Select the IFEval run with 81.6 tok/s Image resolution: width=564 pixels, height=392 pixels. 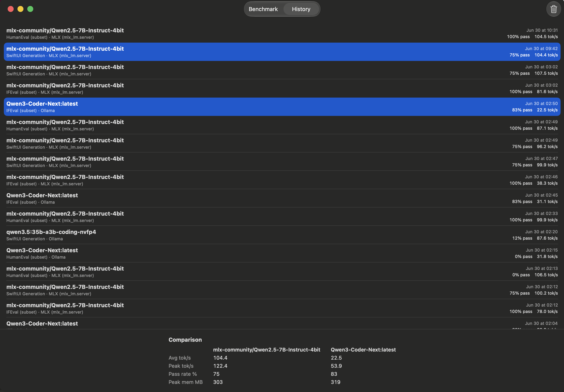(282, 88)
